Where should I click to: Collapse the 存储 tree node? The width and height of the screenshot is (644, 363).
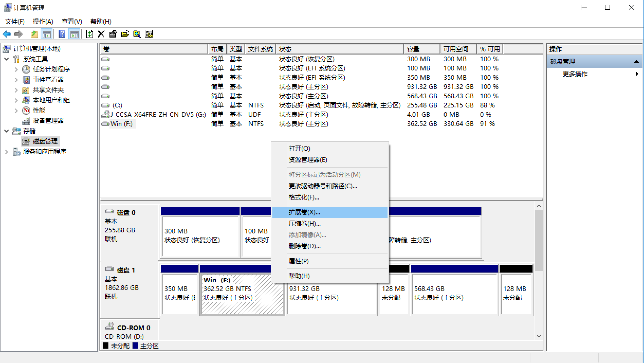point(7,131)
